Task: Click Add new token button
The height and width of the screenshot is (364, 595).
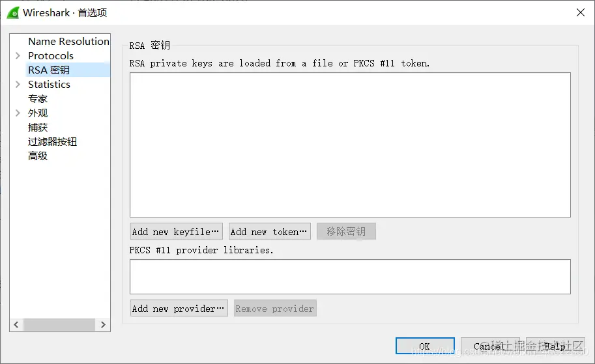Action: 269,231
